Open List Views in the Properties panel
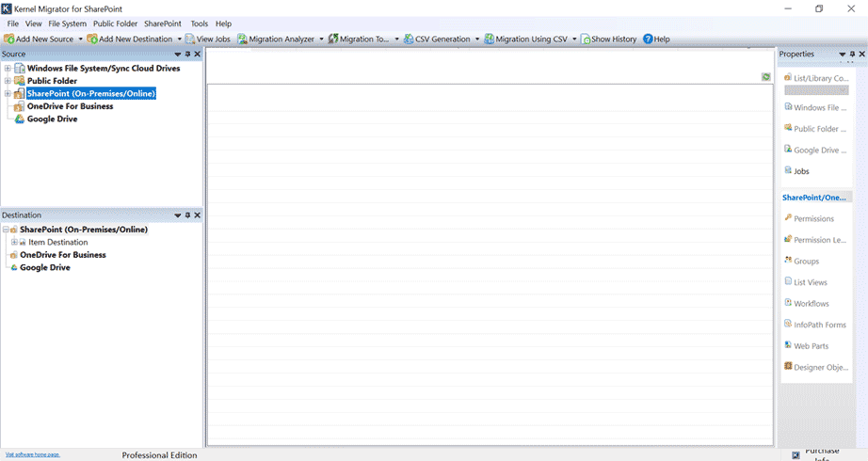The height and width of the screenshot is (461, 868). (x=806, y=282)
